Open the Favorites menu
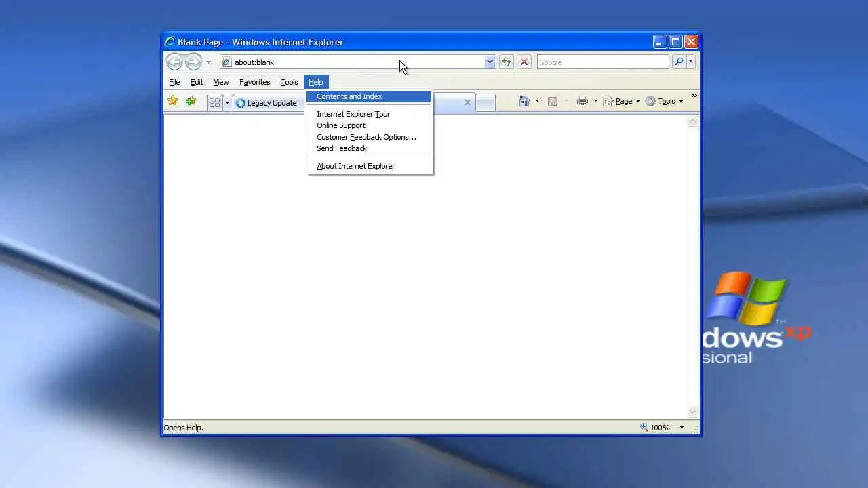Screen dimensions: 868x488 coord(255,82)
